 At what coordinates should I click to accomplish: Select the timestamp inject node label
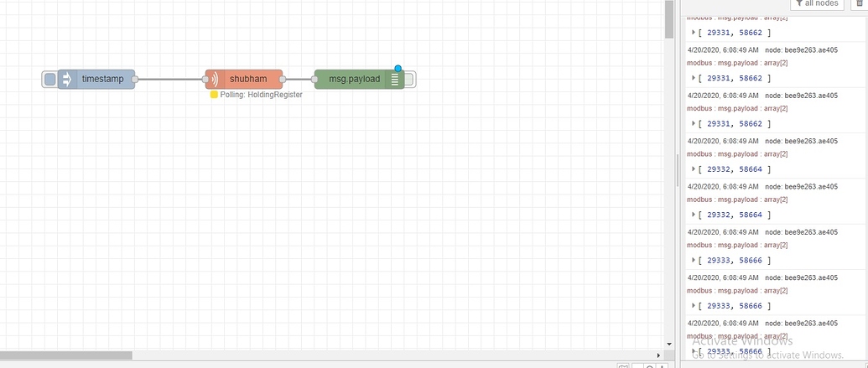(x=103, y=79)
